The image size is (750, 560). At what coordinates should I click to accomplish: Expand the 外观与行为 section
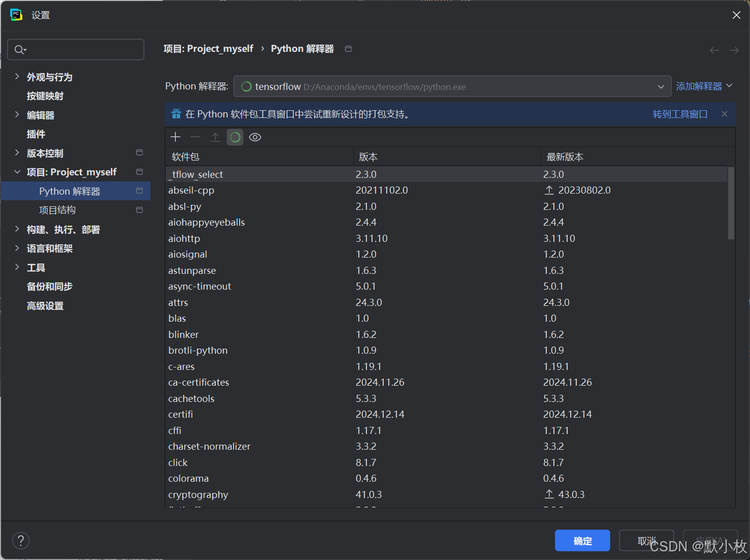[x=17, y=77]
